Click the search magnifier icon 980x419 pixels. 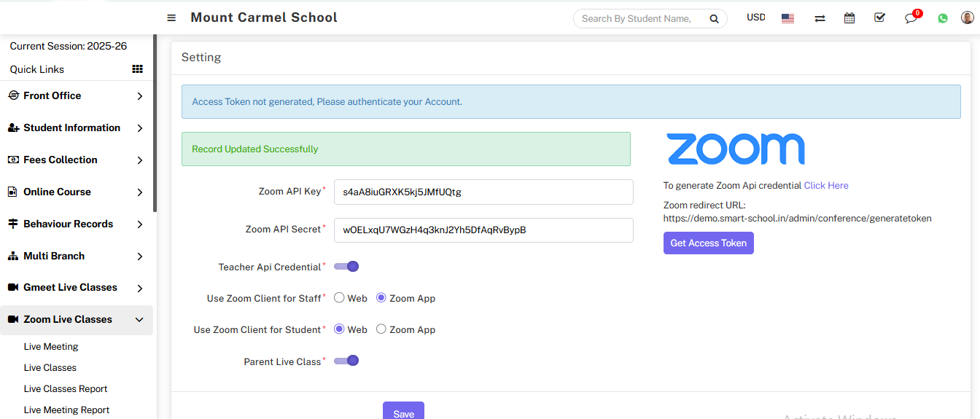715,19
